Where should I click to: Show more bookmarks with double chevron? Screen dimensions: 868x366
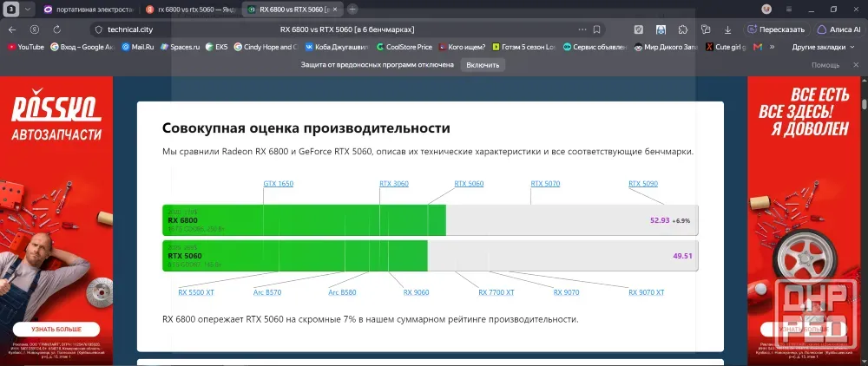point(773,47)
